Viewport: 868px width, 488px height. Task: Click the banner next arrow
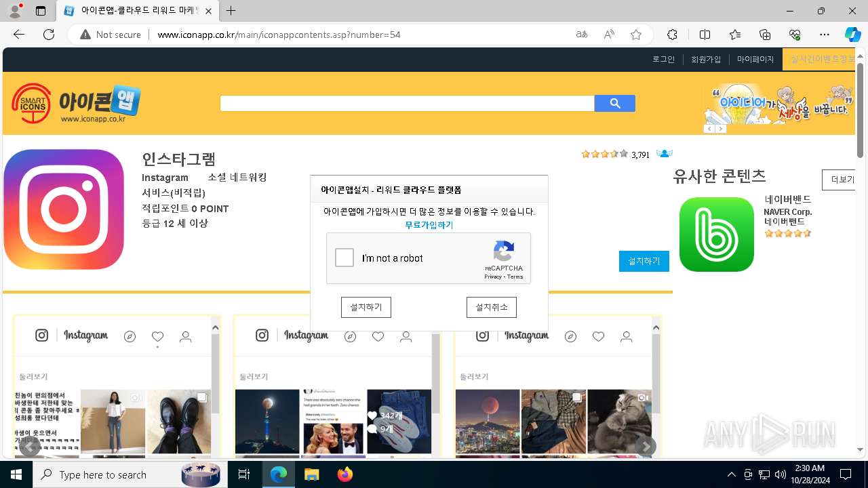pos(721,129)
